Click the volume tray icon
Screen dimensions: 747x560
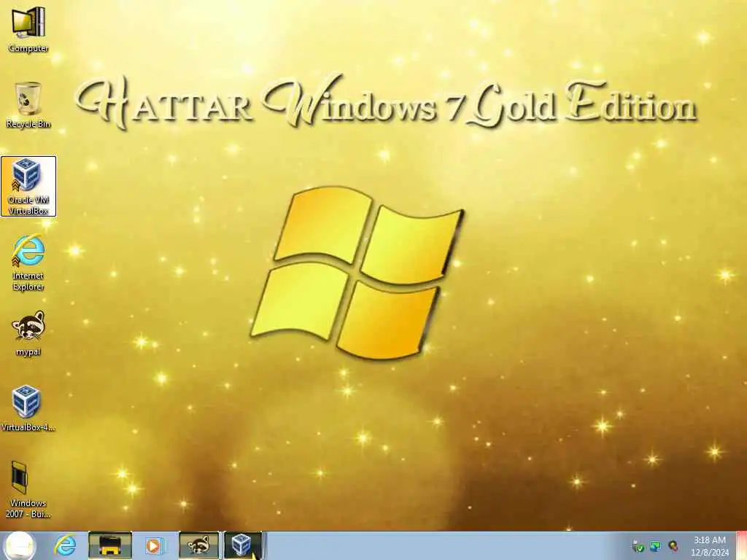click(673, 546)
